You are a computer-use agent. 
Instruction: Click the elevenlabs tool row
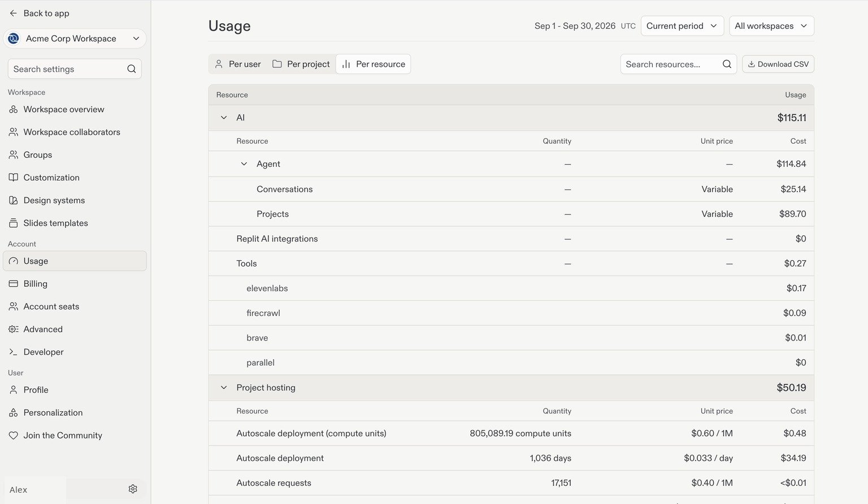511,288
